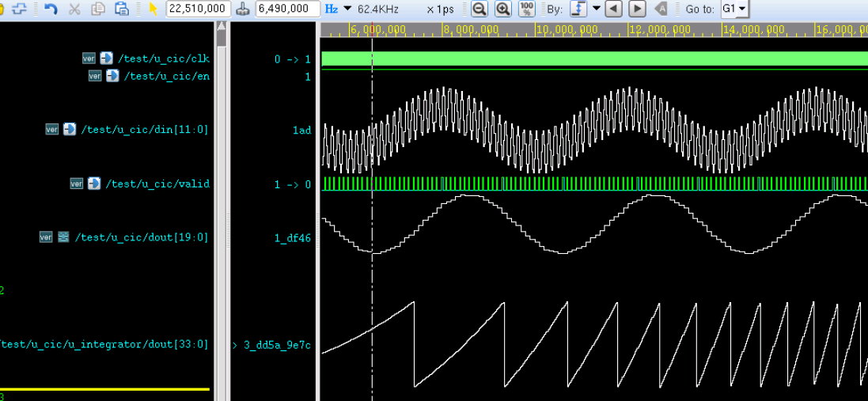Viewport: 868px width, 401px height.
Task: Open the search By edge type dropdown
Action: click(596, 9)
